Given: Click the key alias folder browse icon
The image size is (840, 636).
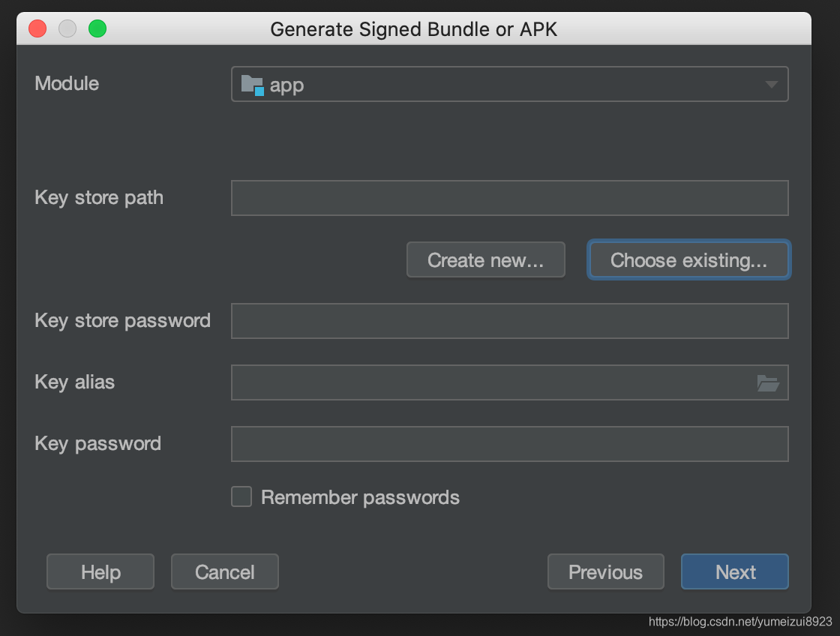Looking at the screenshot, I should coord(768,383).
